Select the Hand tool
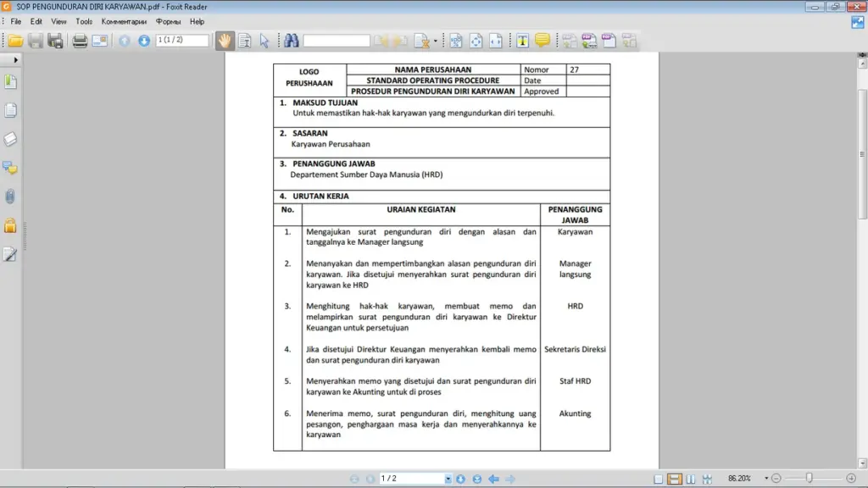This screenshot has height=488, width=868. click(225, 41)
